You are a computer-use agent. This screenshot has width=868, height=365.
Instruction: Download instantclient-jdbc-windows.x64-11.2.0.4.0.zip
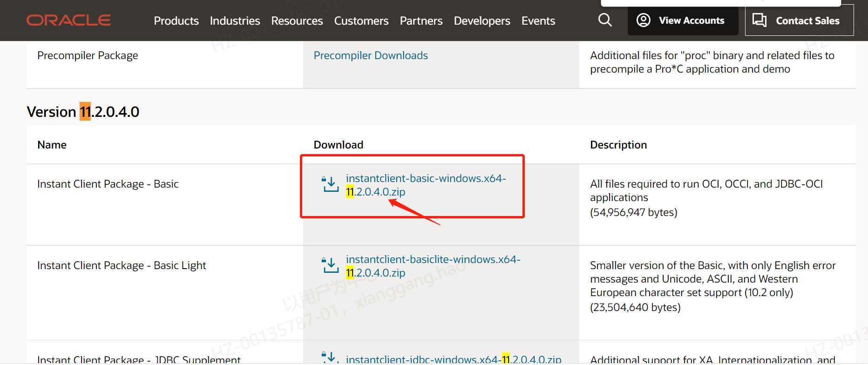(454, 358)
